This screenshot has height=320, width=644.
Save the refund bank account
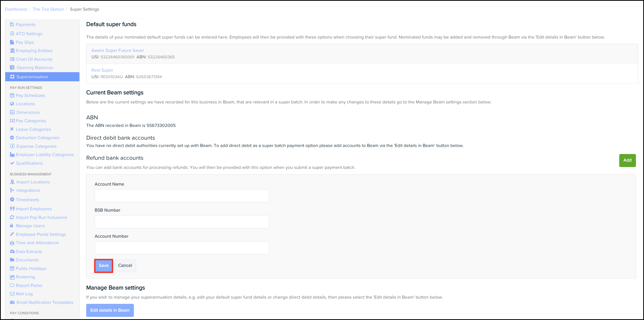104,266
